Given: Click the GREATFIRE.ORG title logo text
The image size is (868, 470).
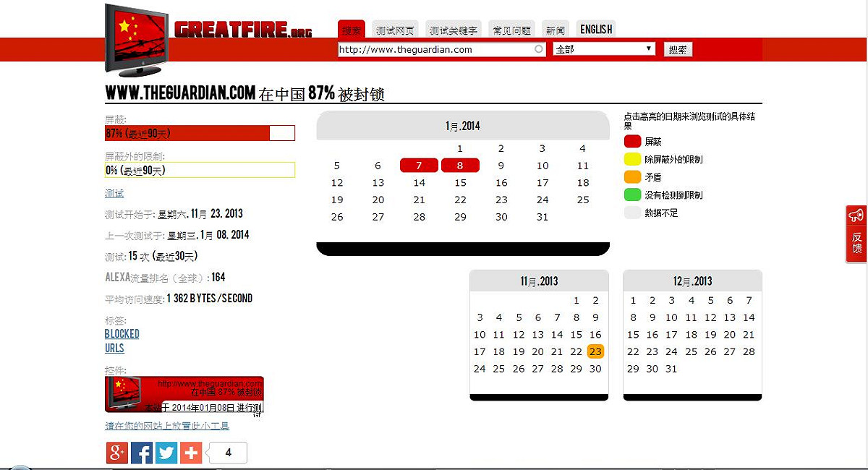Looking at the screenshot, I should pos(243,30).
